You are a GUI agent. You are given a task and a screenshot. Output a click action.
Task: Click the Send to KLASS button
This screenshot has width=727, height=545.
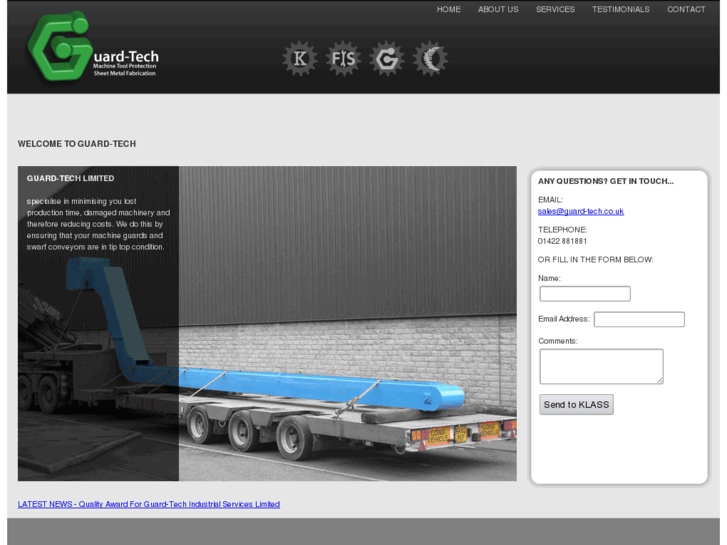[x=576, y=404]
